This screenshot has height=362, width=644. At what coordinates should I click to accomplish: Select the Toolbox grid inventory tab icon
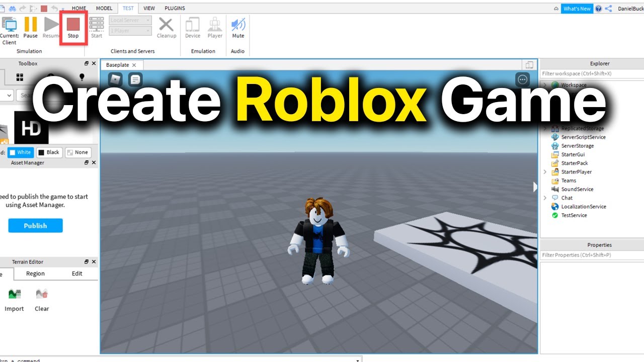click(20, 77)
